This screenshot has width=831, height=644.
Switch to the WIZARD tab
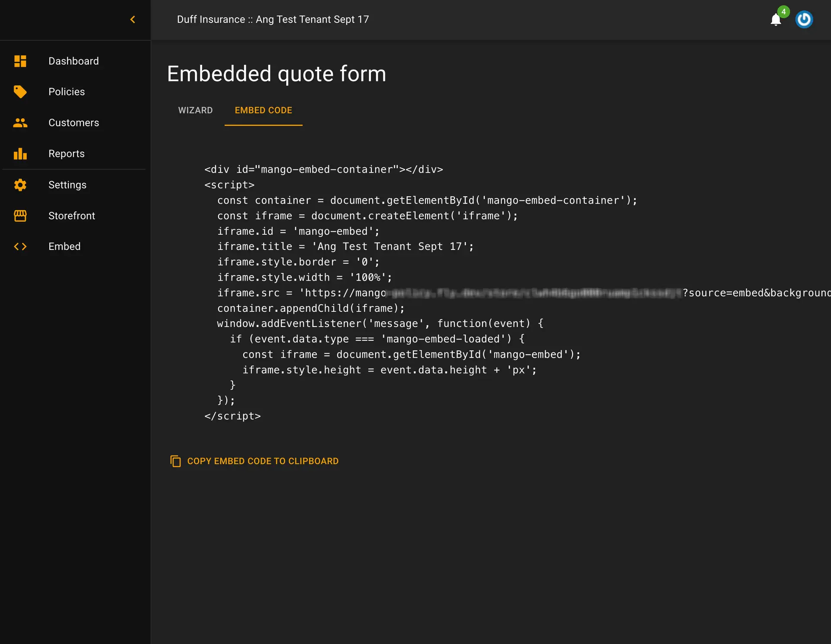(x=195, y=110)
